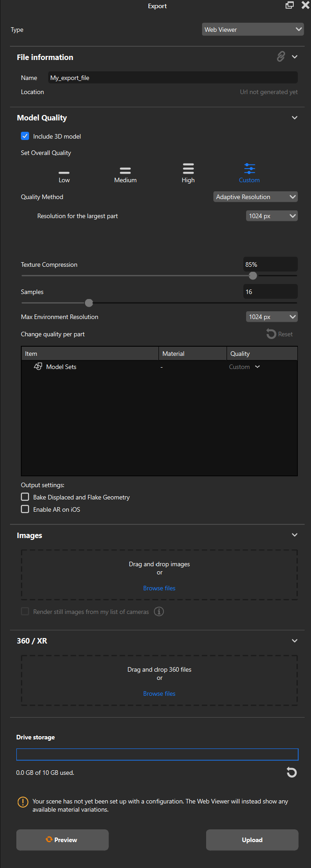The width and height of the screenshot is (311, 868).
Task: Reset per-part quality changes
Action: click(x=279, y=334)
